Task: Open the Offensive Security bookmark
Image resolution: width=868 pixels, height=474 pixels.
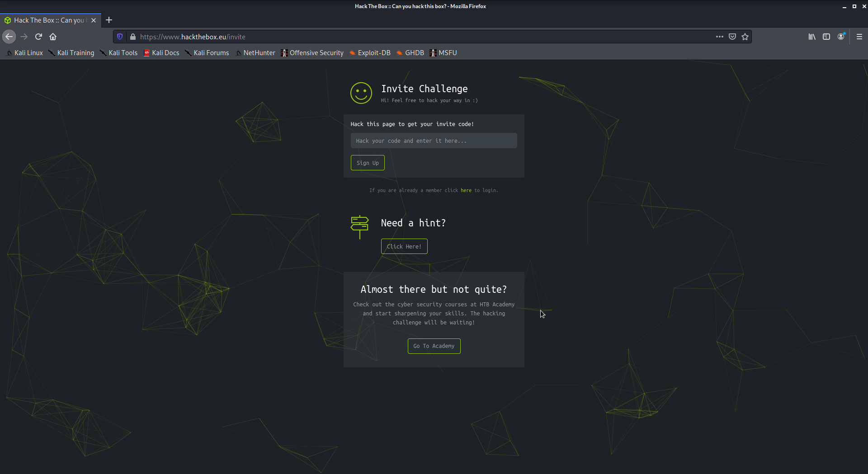Action: [x=312, y=53]
